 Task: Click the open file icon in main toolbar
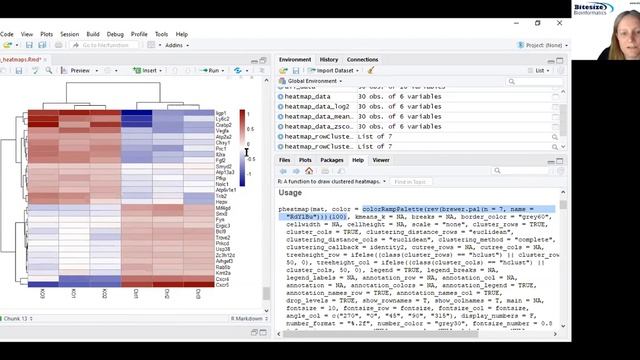pos(7,45)
